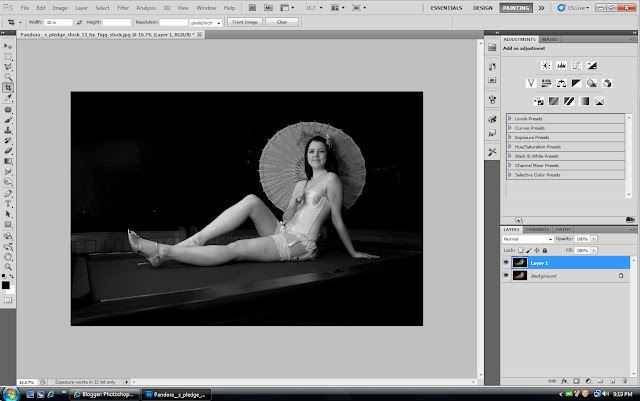Click the foreground color swatch
Viewport: 640px width, 401px height.
coord(6,286)
